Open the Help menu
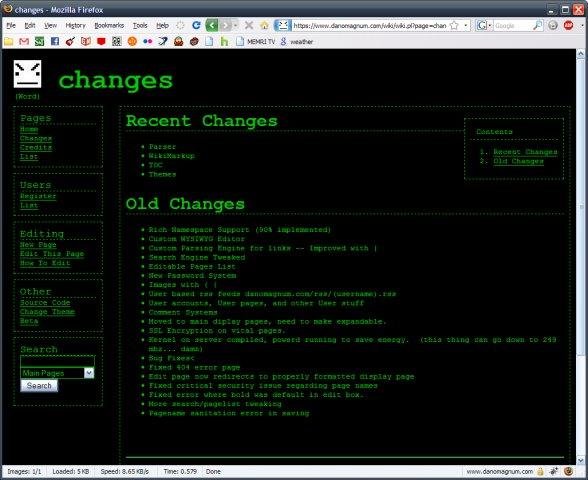 pos(162,26)
